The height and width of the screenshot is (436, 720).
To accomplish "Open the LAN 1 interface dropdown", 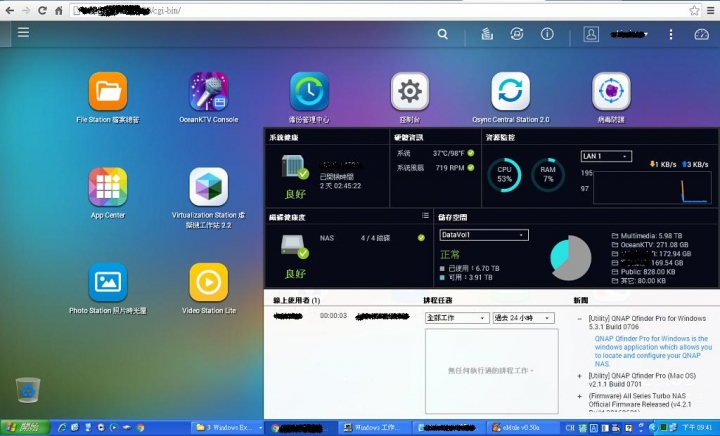I will click(606, 156).
